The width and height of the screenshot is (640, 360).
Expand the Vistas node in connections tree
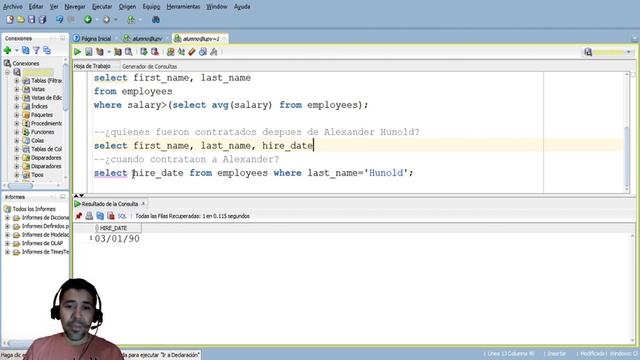coord(17,89)
